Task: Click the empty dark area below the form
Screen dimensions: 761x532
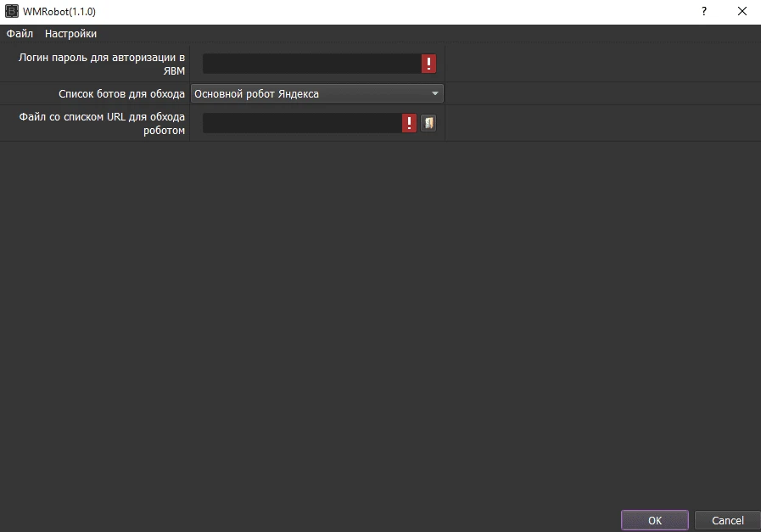Action: coord(380,321)
